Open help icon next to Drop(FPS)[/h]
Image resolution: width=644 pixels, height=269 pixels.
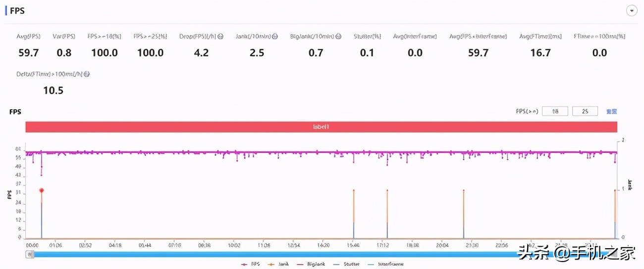click(220, 37)
